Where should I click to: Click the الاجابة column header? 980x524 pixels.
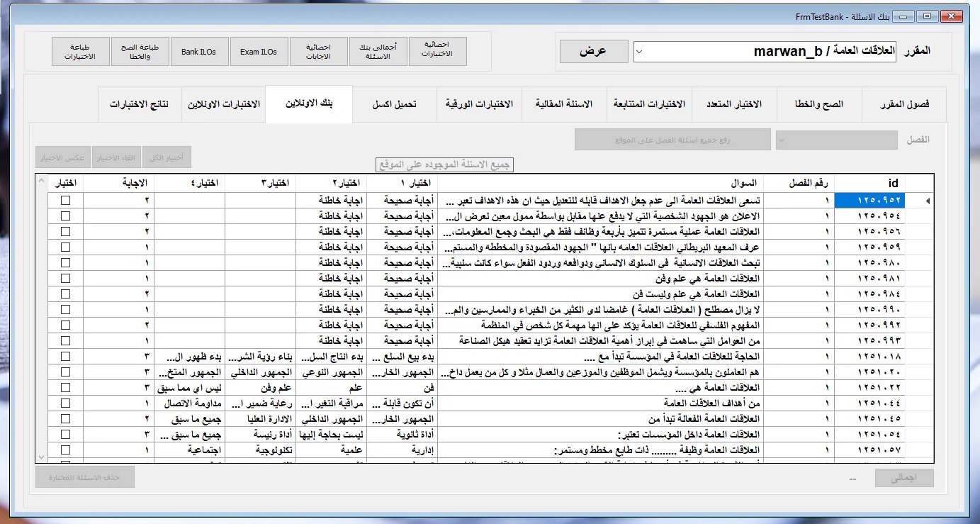(119, 184)
